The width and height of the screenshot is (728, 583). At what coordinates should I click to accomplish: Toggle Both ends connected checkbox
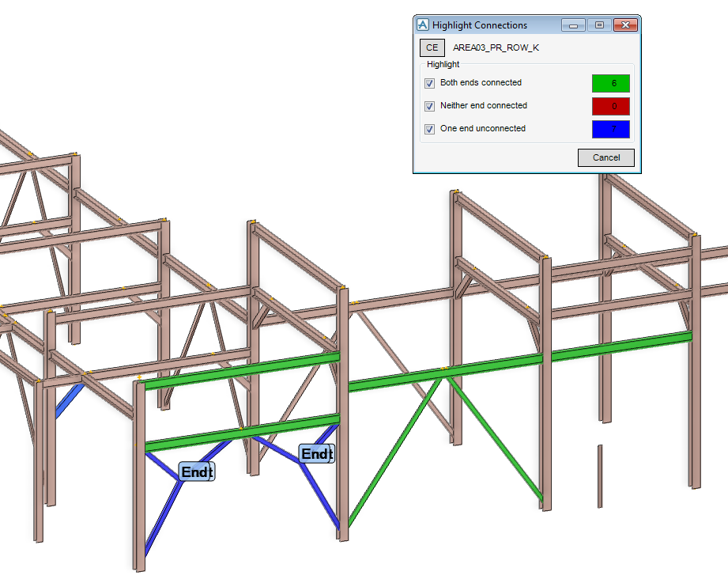(x=429, y=83)
